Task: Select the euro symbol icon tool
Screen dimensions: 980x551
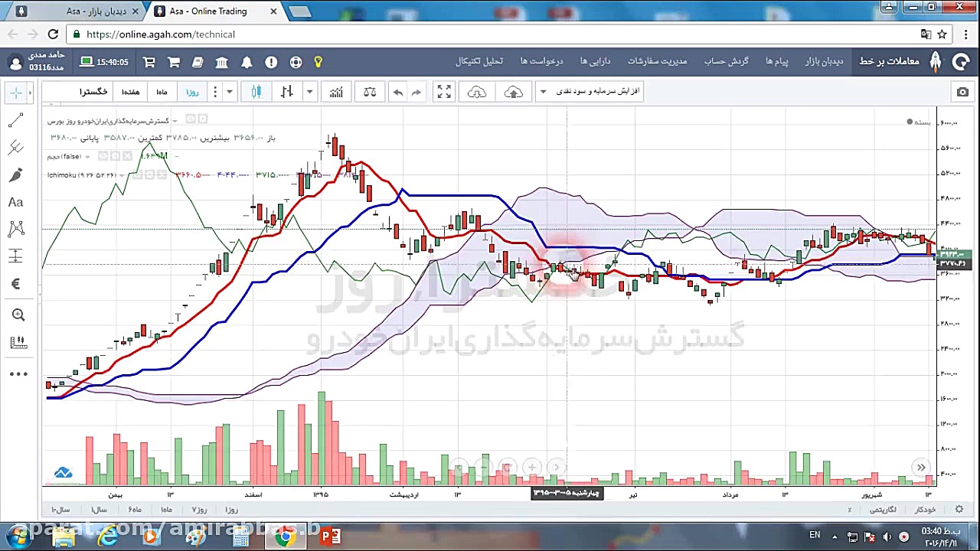Action: click(15, 284)
